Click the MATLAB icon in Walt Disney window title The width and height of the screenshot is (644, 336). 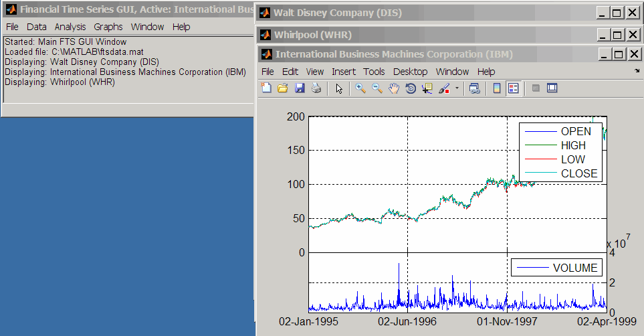tap(265, 13)
